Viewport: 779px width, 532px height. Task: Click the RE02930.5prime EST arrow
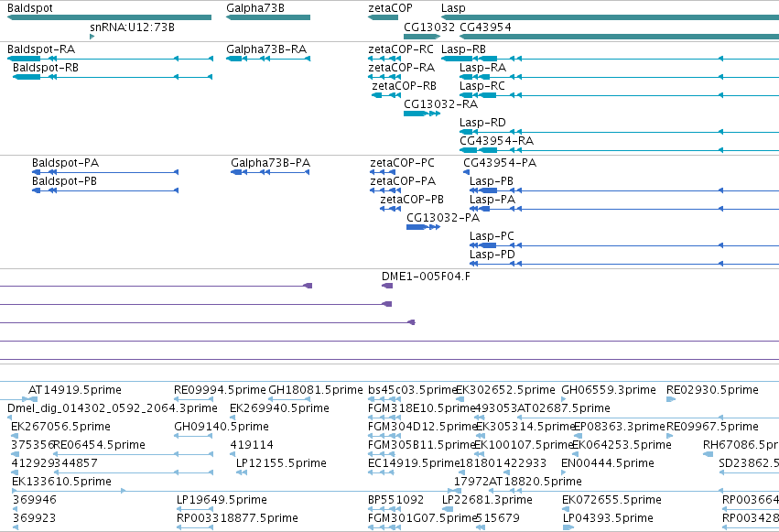pos(671,399)
